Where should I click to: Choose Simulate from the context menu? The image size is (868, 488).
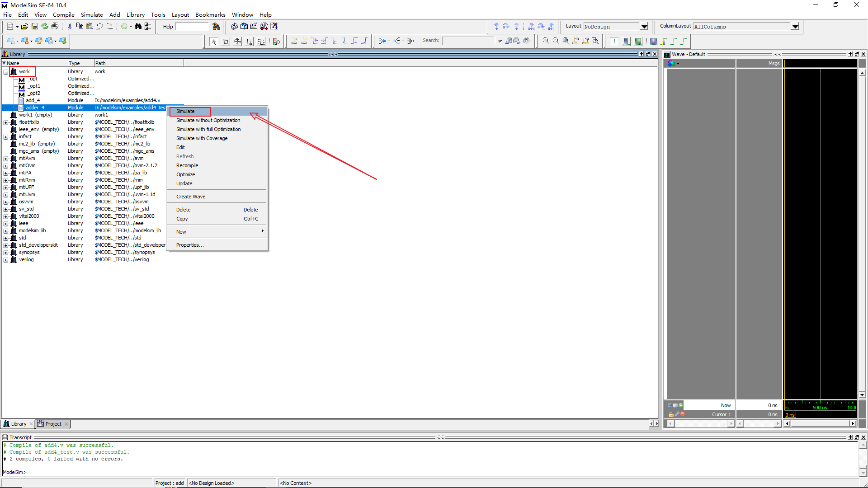[x=218, y=111]
